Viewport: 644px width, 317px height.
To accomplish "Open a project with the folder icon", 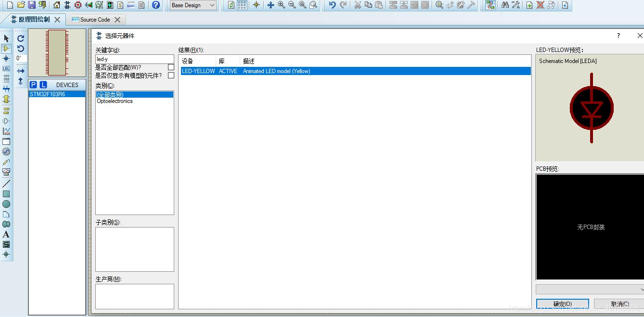I will 21,5.
